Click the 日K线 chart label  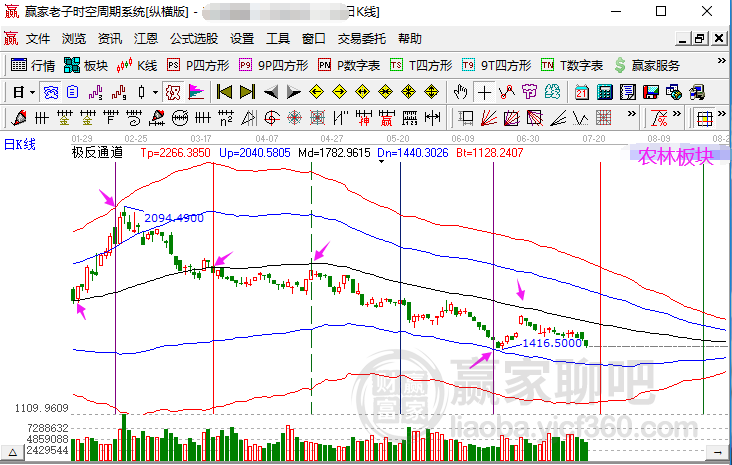pyautogui.click(x=20, y=144)
